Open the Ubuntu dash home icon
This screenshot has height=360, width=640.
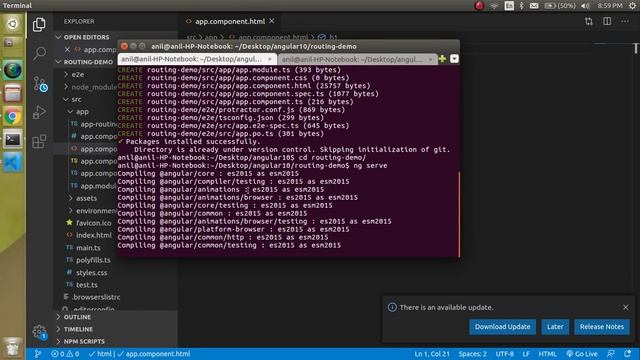(x=13, y=24)
